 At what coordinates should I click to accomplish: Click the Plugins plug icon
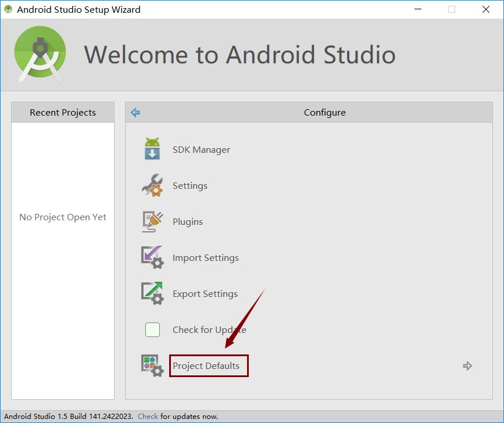[x=152, y=221]
